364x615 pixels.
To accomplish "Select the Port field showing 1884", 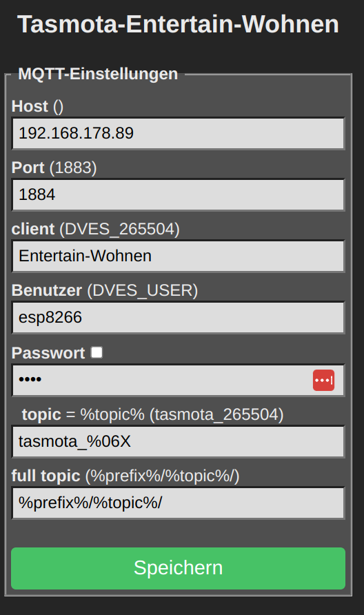I will 179,194.
